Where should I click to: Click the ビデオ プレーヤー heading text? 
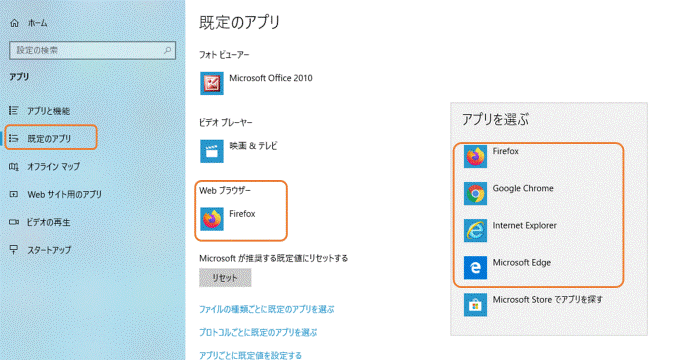coord(226,123)
